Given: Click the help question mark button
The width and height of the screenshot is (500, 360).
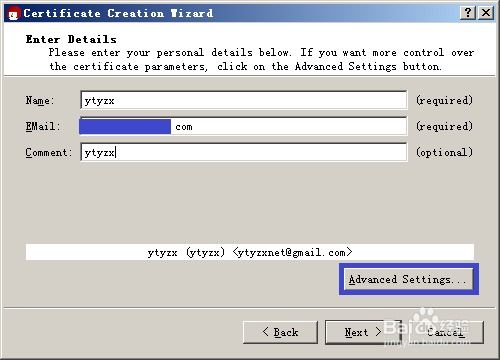Looking at the screenshot, I should click(468, 13).
